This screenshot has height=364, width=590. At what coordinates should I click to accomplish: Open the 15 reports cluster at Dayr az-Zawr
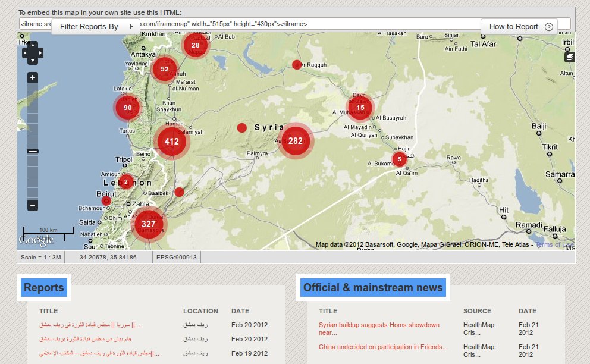pos(360,108)
